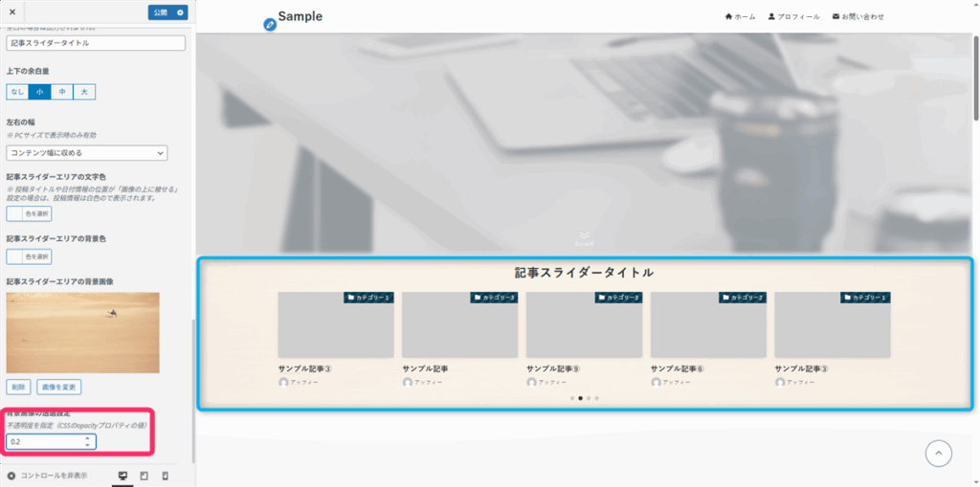Decrease opacity with the down stepper arrow

[87, 446]
